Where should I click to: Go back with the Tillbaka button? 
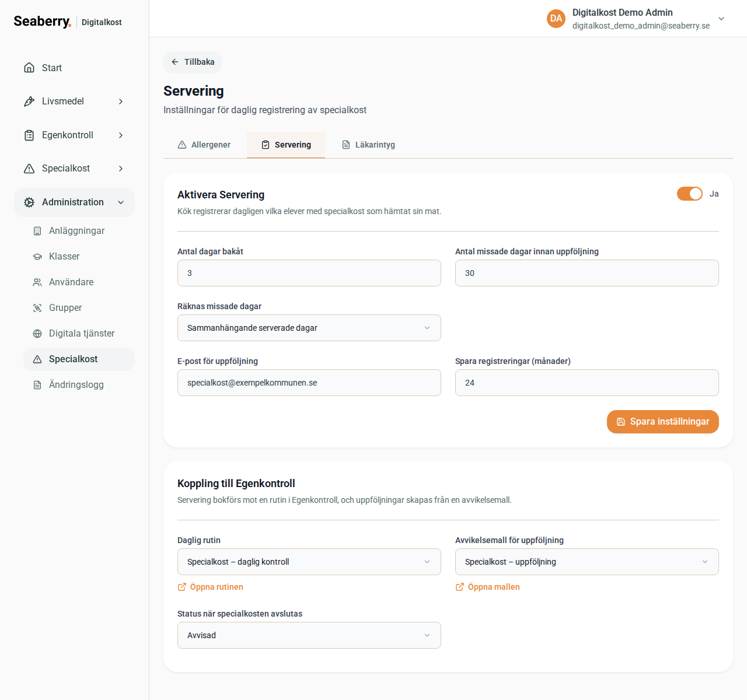(193, 62)
